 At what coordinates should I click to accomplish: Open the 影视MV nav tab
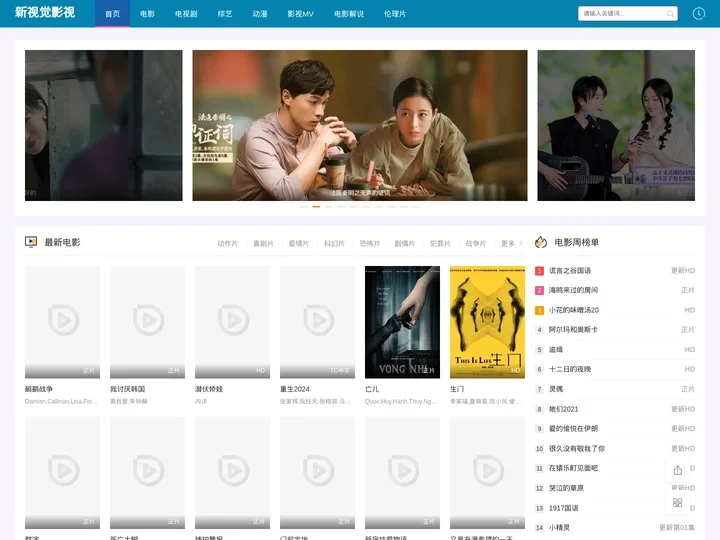click(x=301, y=14)
